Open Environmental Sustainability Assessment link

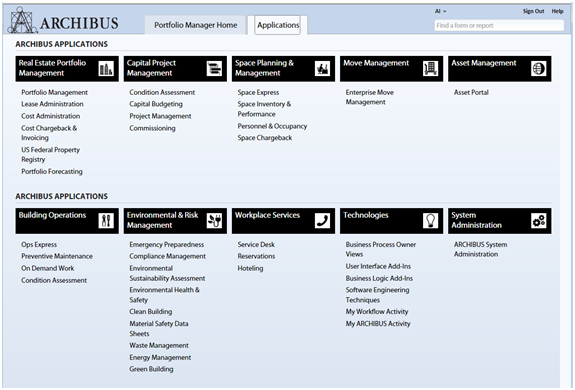coord(167,273)
